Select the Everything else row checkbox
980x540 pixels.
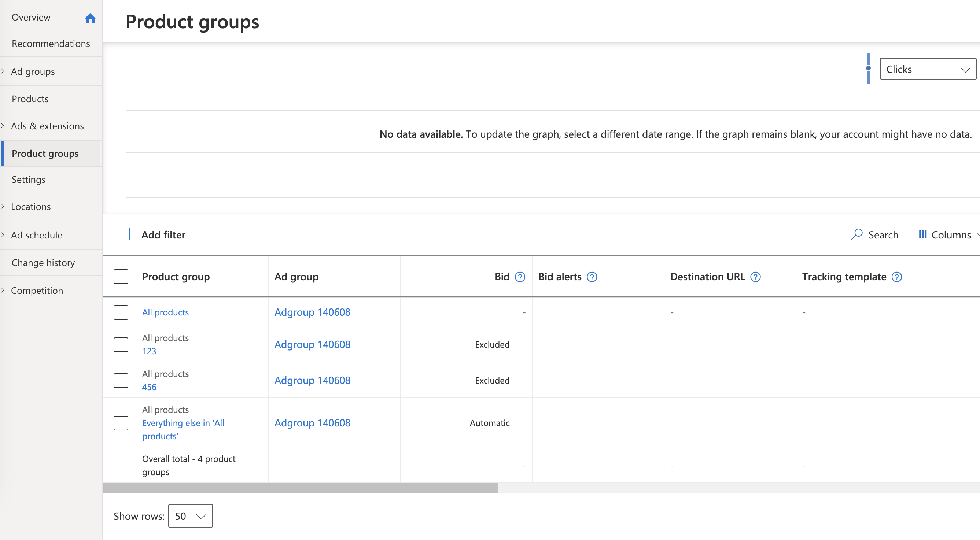[x=121, y=423]
